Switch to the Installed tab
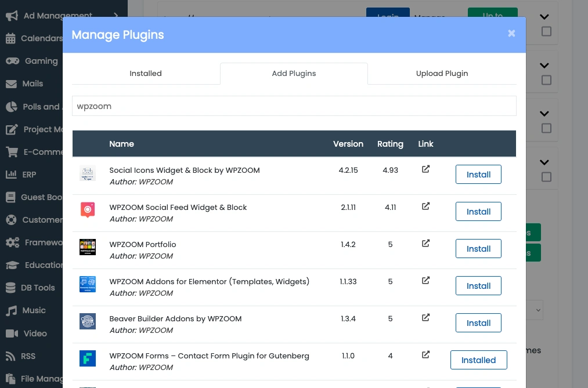Viewport: 588px width, 388px height. tap(146, 74)
